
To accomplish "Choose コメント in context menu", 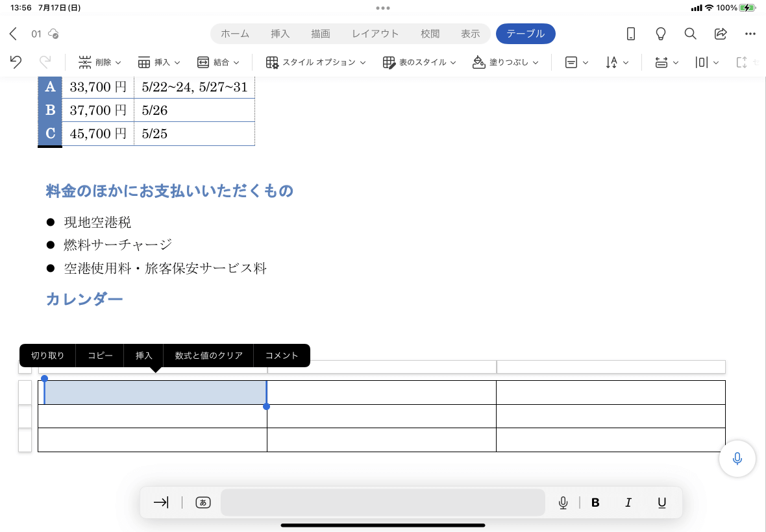I will 281,356.
